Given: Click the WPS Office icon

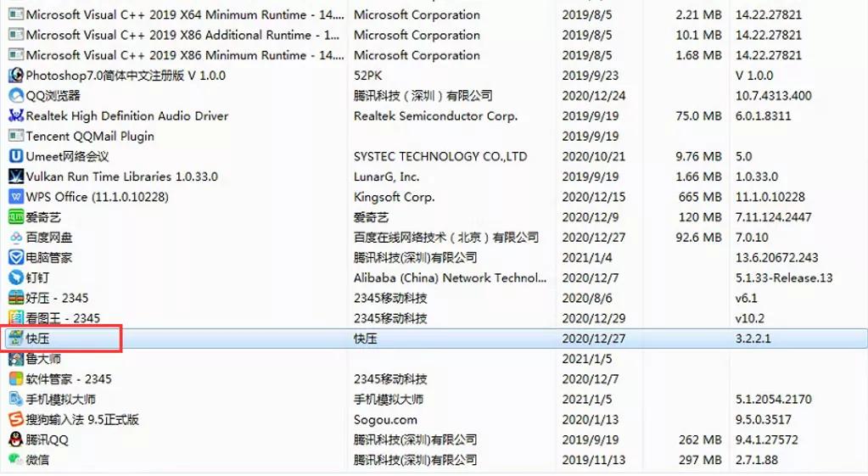Looking at the screenshot, I should (17, 197).
